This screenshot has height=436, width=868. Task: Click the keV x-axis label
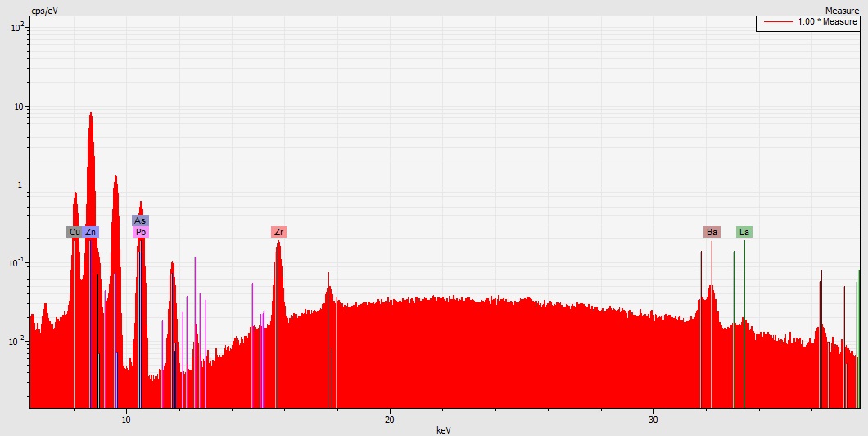tap(444, 430)
